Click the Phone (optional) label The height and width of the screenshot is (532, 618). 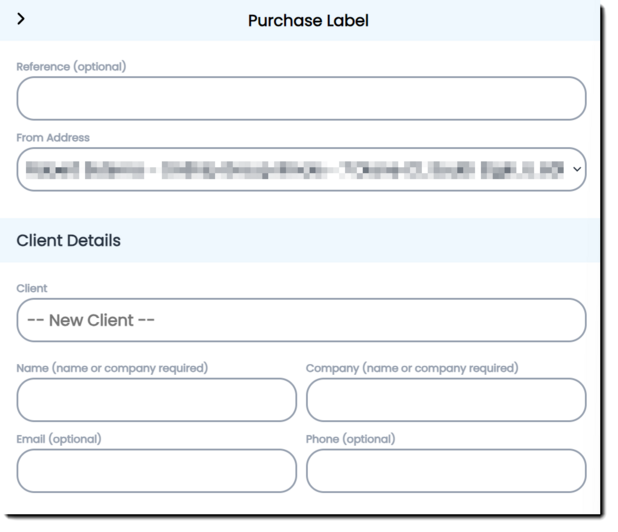[x=350, y=439]
